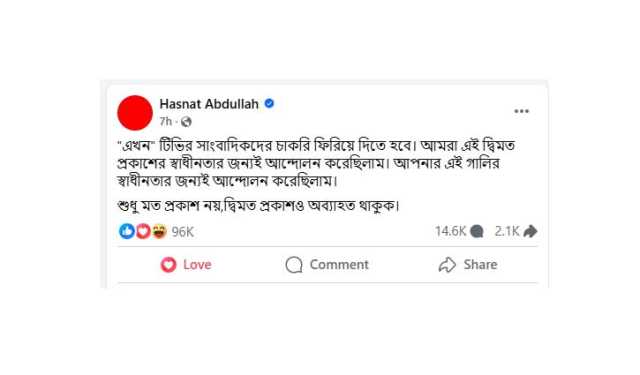The image size is (640, 375).
Task: Click the Haha laughing emoji reaction
Action: tap(159, 231)
